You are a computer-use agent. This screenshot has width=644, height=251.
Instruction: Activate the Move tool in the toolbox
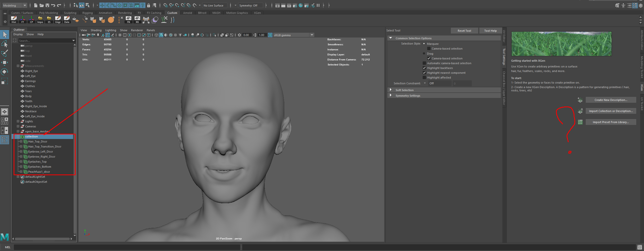point(5,62)
